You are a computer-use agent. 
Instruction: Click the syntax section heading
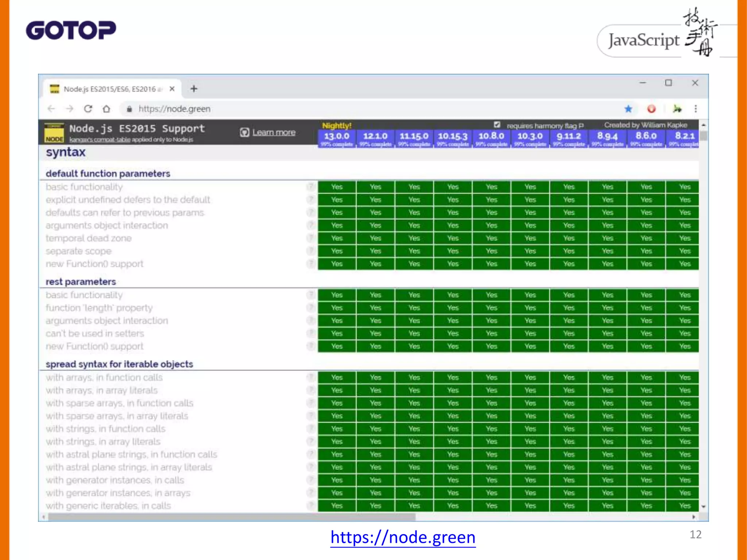click(66, 152)
